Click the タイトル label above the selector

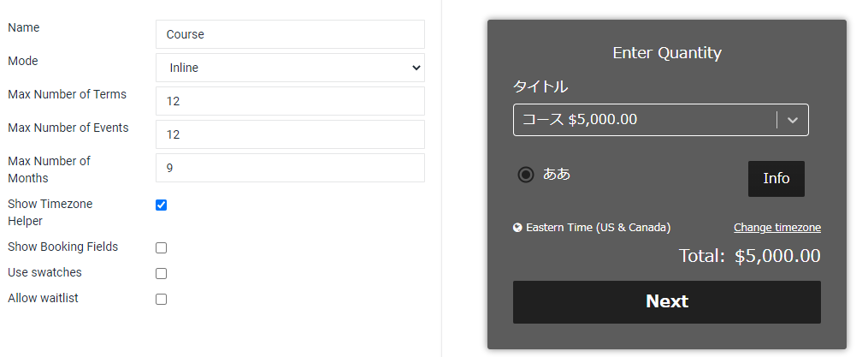[540, 86]
